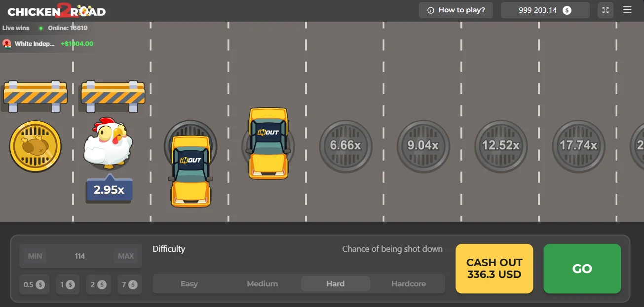Click the green online status dot
Viewport: 644px width, 307px height.
(x=41, y=28)
